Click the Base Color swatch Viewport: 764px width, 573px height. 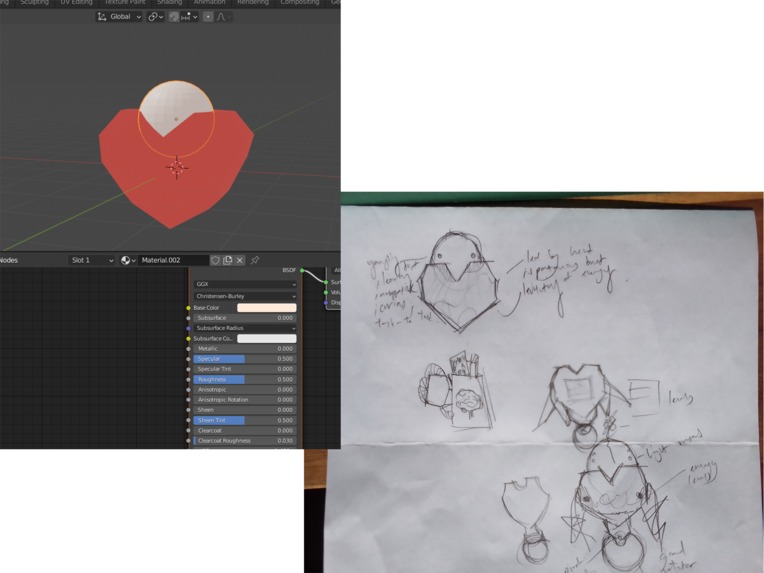click(x=267, y=308)
